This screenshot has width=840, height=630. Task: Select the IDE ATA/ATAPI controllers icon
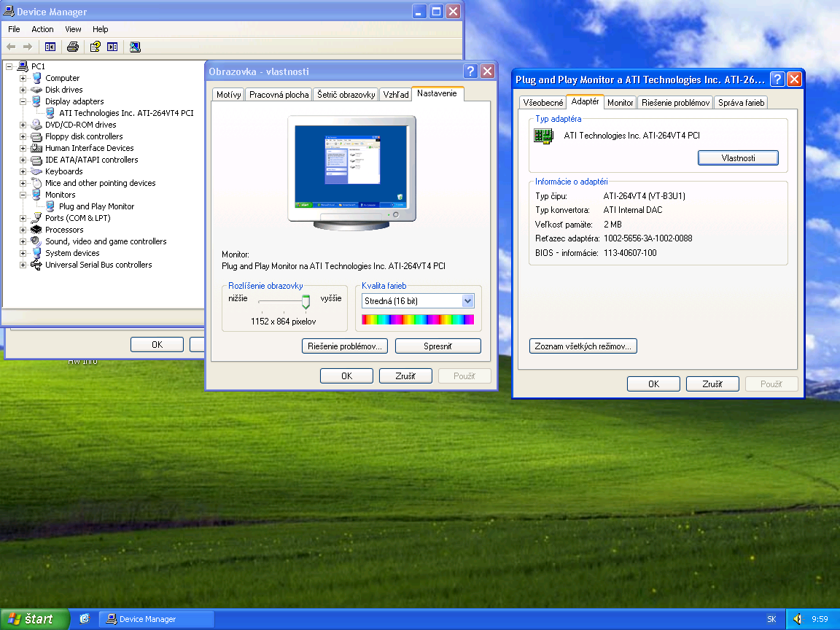(x=36, y=160)
